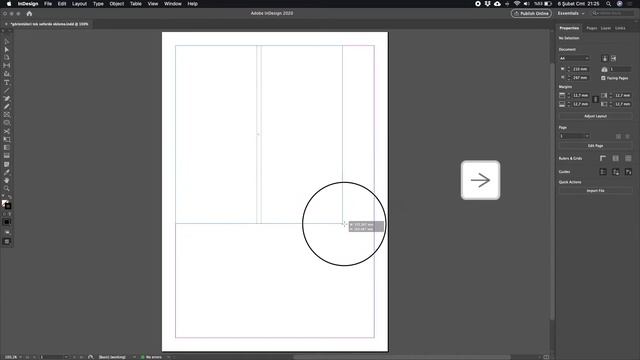Image resolution: width=640 pixels, height=360 pixels.
Task: Click the Wi-Fi status icon
Action: coord(517,4)
